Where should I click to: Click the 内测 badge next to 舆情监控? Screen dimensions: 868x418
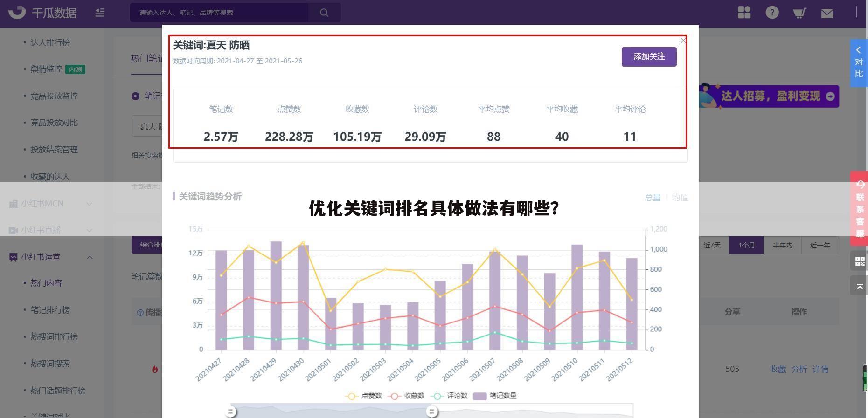(75, 69)
